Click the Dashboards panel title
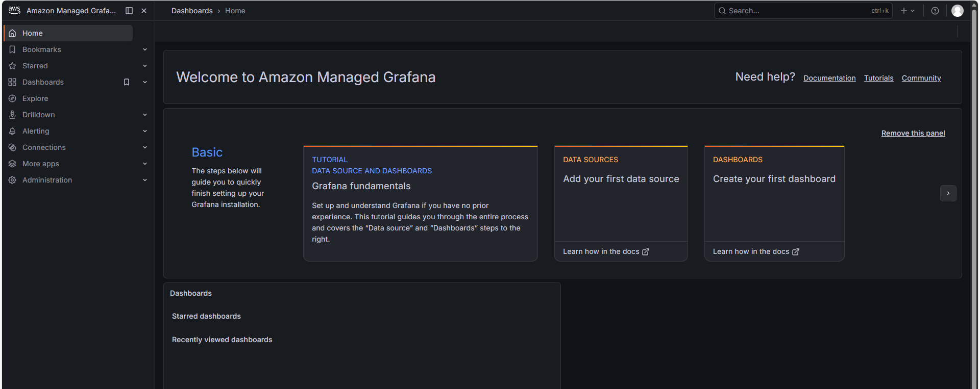The height and width of the screenshot is (389, 980). coord(191,293)
